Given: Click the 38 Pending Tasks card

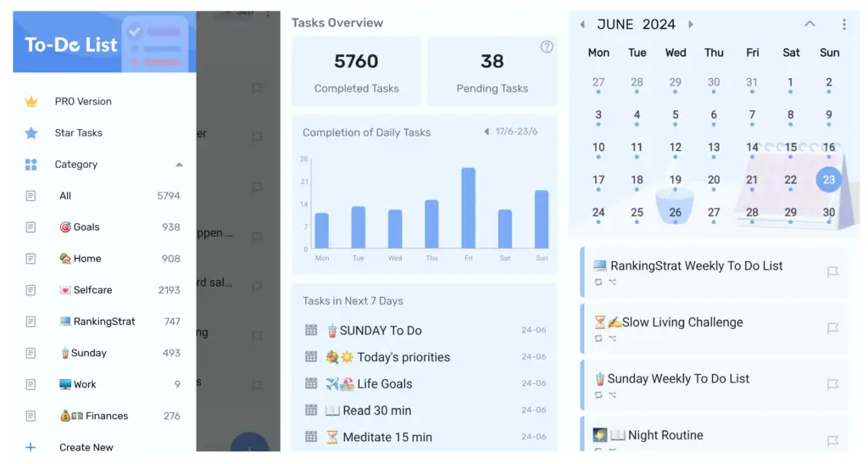Looking at the screenshot, I should pos(492,71).
